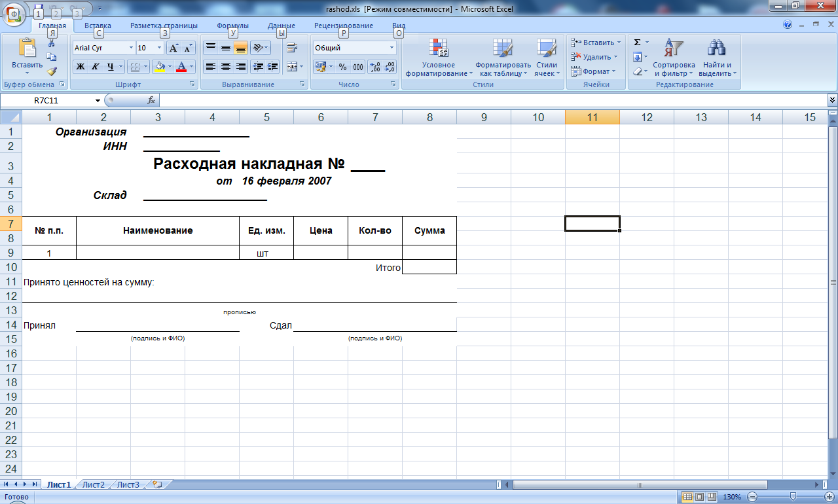
Task: Center text horizontally
Action: [225, 66]
